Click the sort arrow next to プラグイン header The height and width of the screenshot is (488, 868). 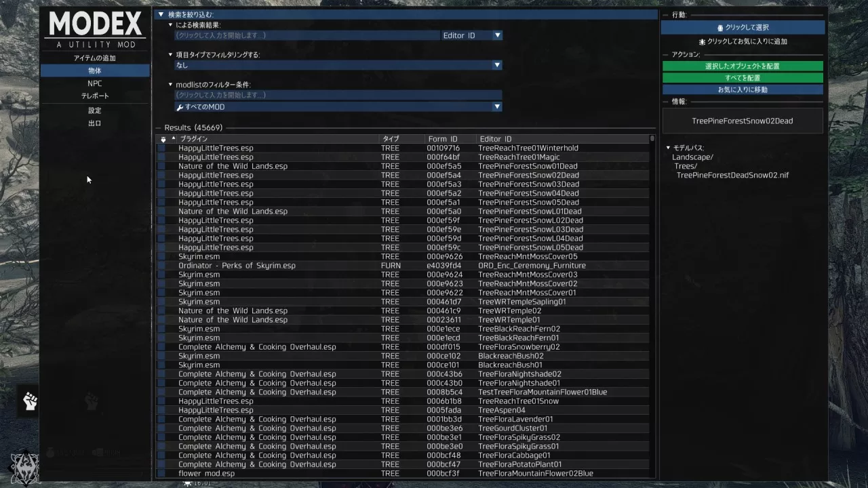point(173,138)
